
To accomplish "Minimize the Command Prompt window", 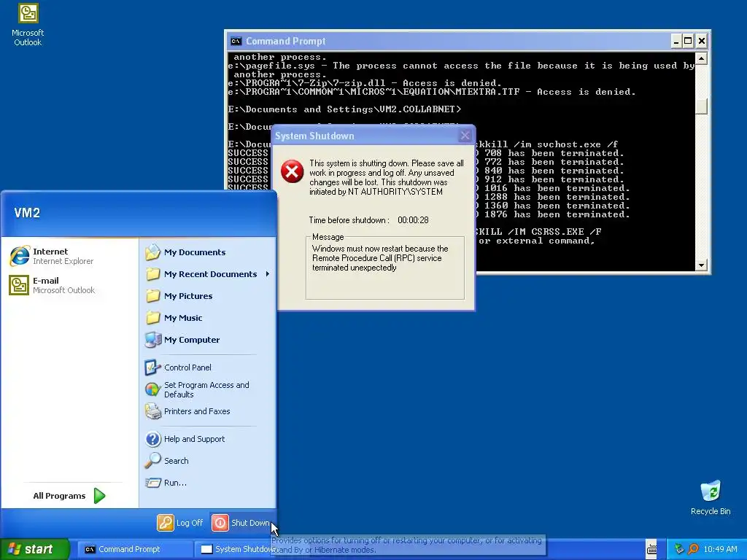I will point(676,42).
